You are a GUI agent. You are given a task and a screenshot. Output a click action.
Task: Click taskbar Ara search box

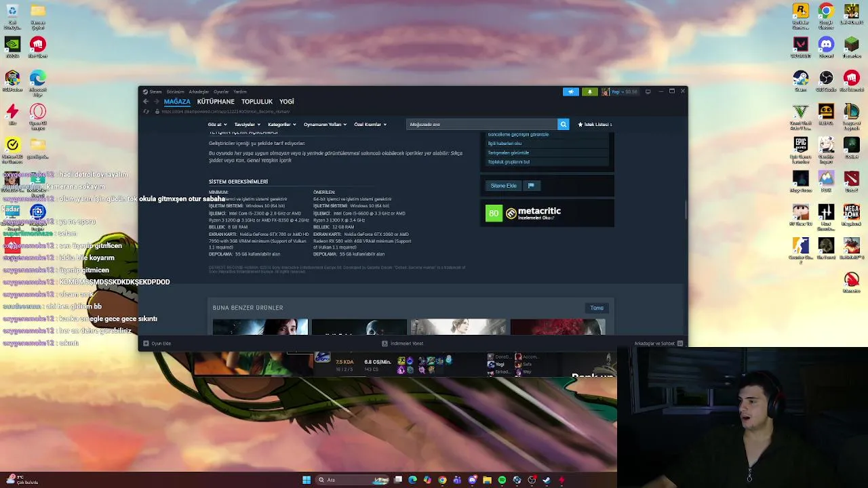[x=353, y=480]
